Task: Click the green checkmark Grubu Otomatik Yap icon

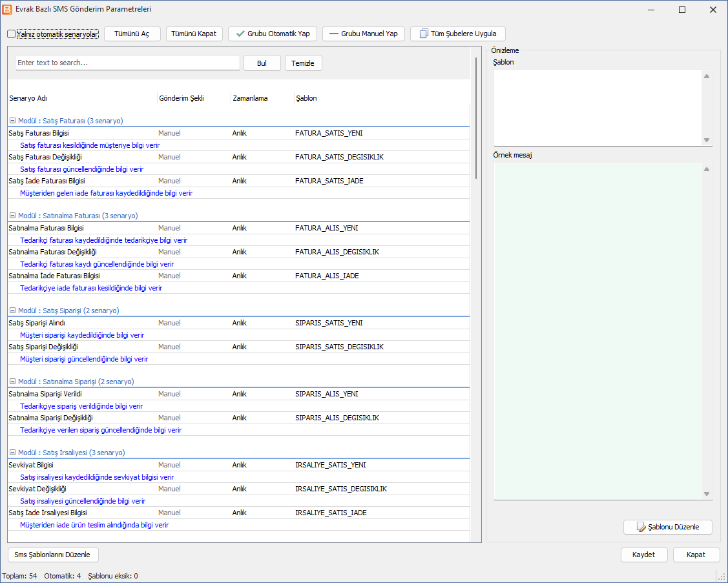Action: (240, 34)
